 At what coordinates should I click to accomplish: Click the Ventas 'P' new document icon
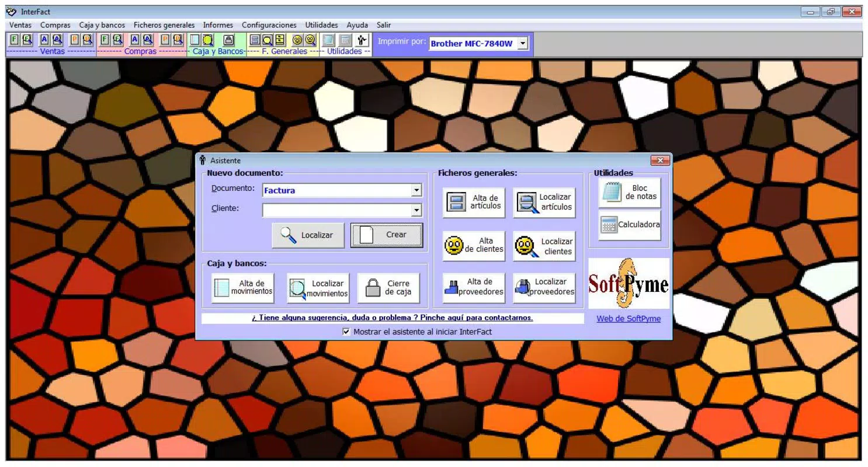(x=75, y=39)
